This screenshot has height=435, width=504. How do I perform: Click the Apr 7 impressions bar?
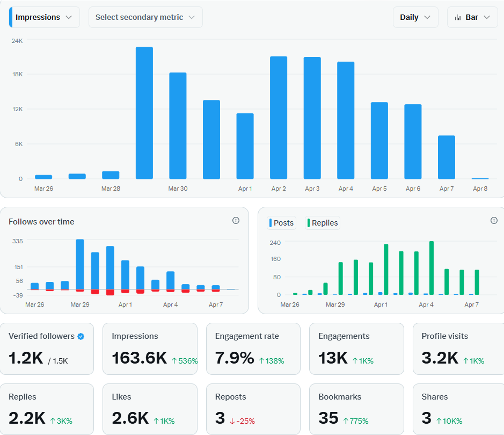click(447, 157)
